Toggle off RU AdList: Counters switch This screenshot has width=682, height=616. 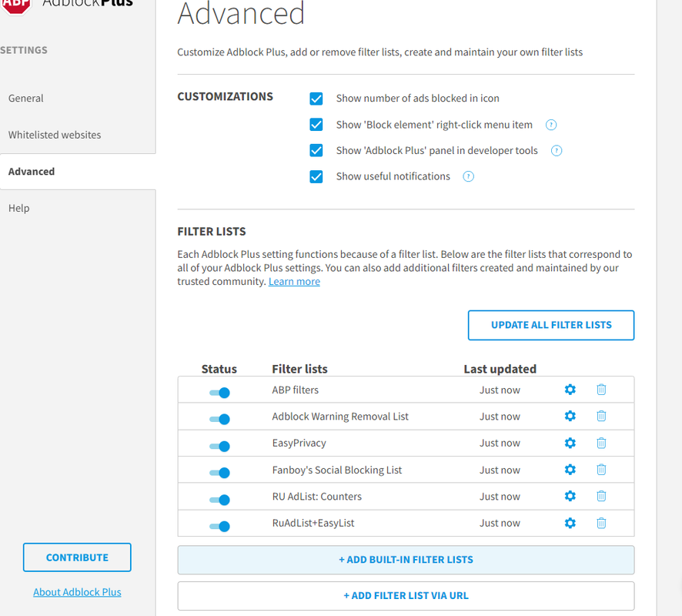[219, 500]
